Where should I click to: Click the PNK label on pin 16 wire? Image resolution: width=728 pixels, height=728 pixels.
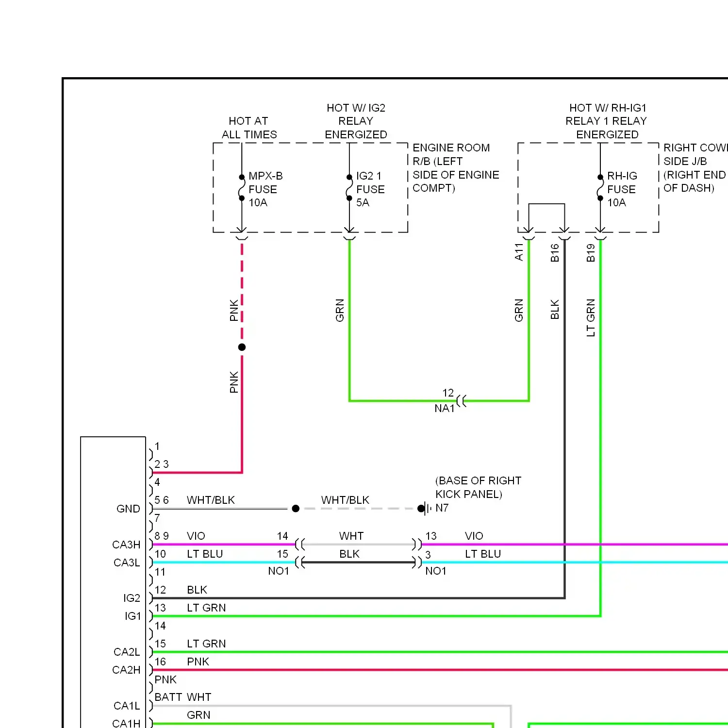click(x=198, y=662)
